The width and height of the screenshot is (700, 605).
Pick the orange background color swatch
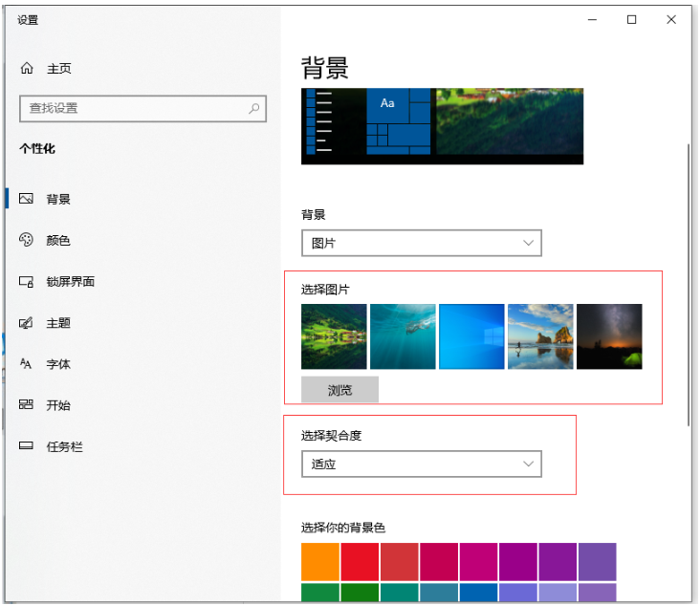coord(320,562)
